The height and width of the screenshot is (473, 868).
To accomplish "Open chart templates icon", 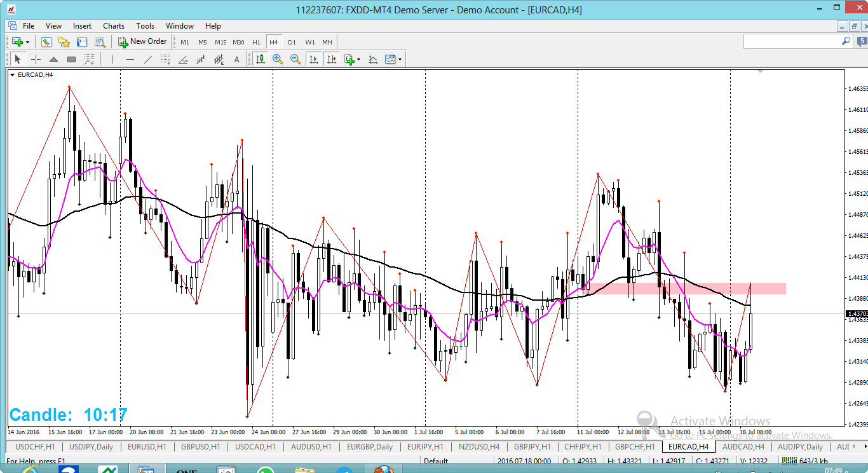I will coord(390,59).
